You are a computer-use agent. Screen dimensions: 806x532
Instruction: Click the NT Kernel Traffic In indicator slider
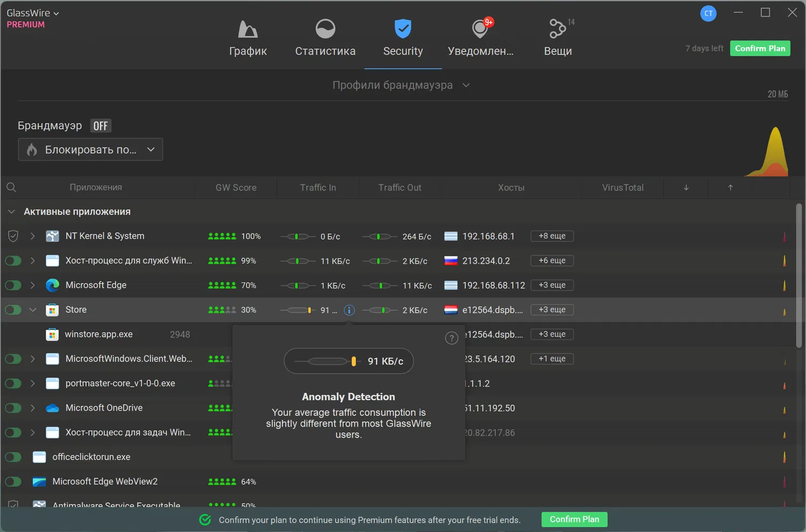pyautogui.click(x=298, y=236)
